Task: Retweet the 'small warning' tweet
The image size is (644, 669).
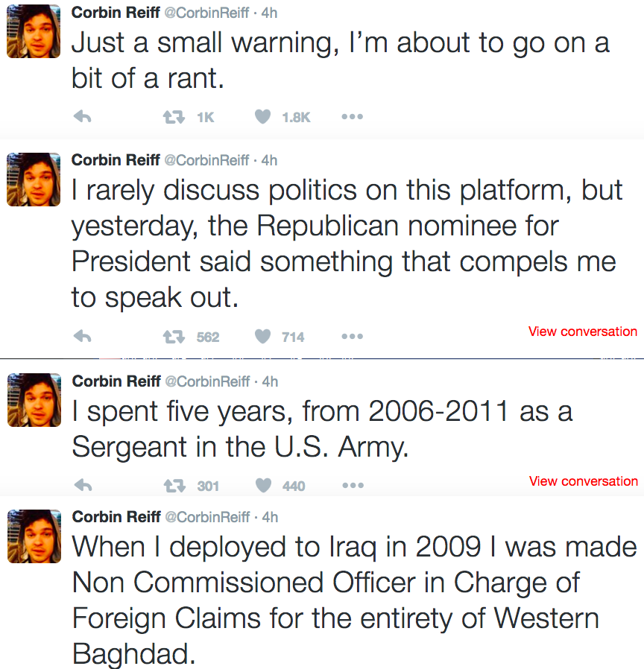Action: point(174,117)
